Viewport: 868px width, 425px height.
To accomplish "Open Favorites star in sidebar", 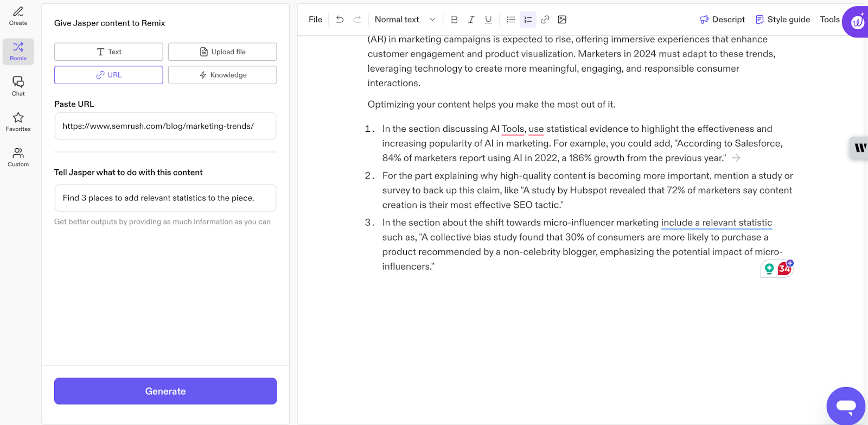I will pyautogui.click(x=18, y=122).
